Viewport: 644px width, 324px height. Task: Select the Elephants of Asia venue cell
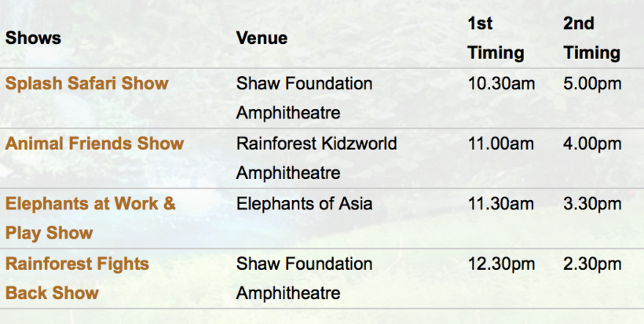[x=304, y=204]
